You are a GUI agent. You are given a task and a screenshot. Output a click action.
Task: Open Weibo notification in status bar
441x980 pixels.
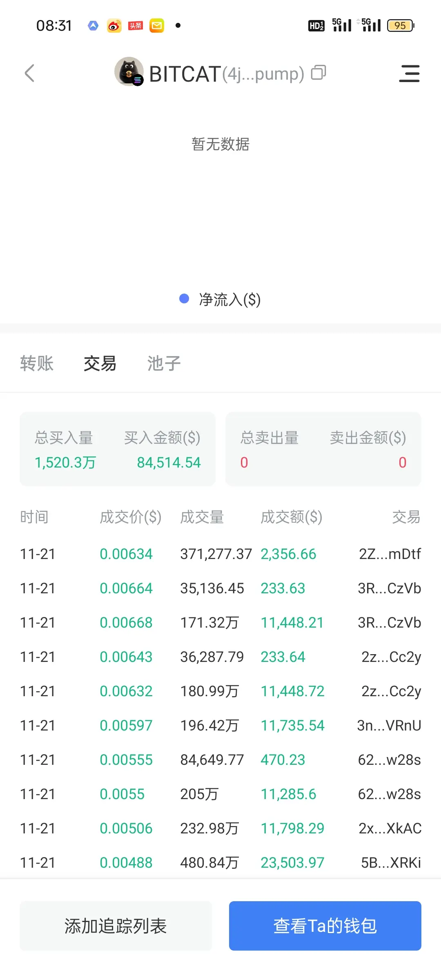click(x=114, y=26)
